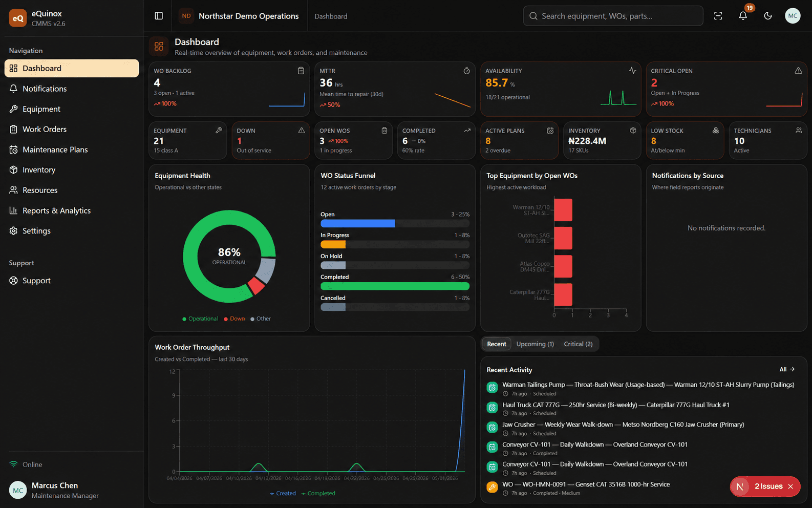The image size is (812, 508).
Task: Navigate to Resources page
Action: (x=72, y=190)
